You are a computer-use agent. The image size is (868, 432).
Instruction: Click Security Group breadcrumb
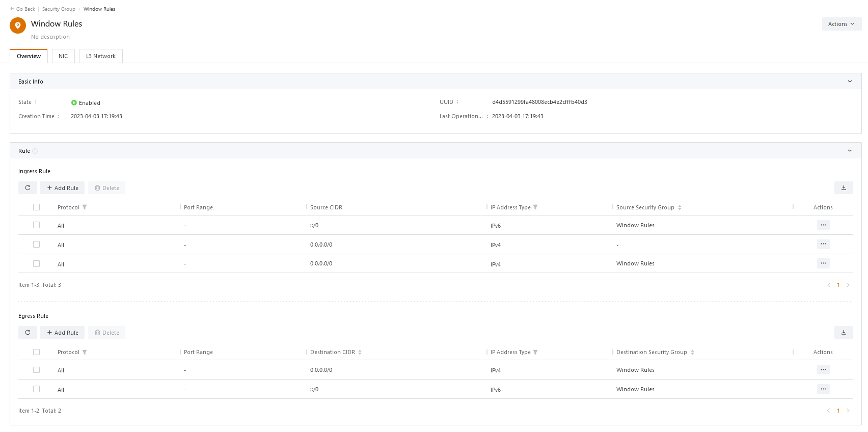(x=59, y=9)
